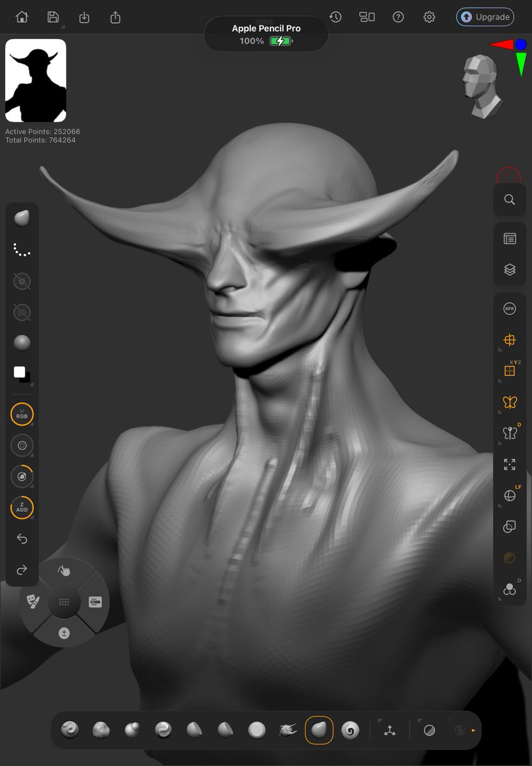Open the search magnifier icon
532x766 pixels.
509,200
